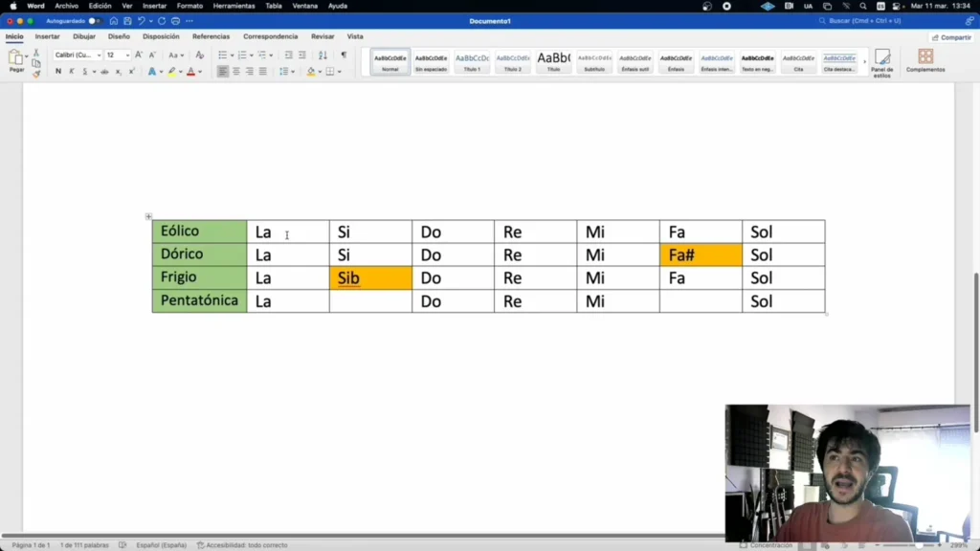Align paragraph to the right
The image size is (980, 551).
[250, 72]
